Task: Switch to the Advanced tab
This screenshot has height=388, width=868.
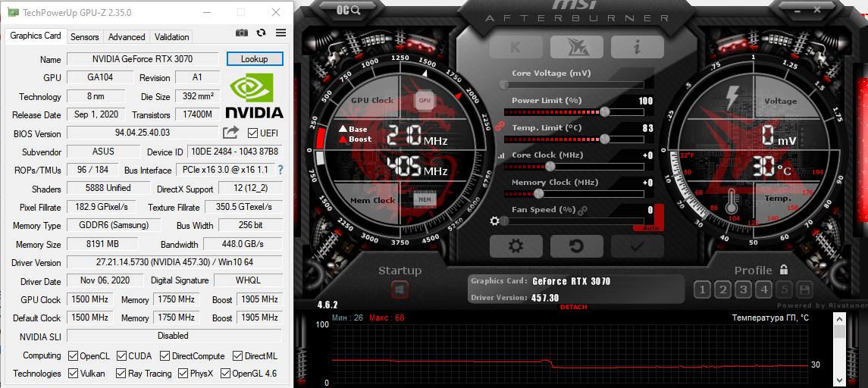Action: click(126, 37)
